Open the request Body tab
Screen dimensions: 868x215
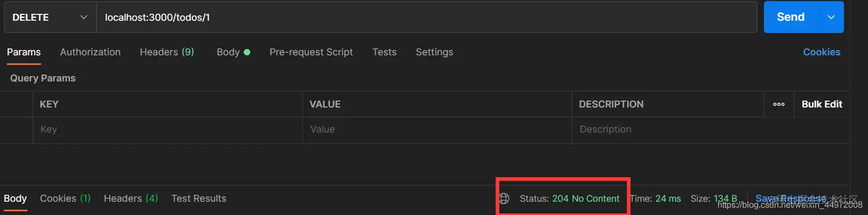coord(233,52)
